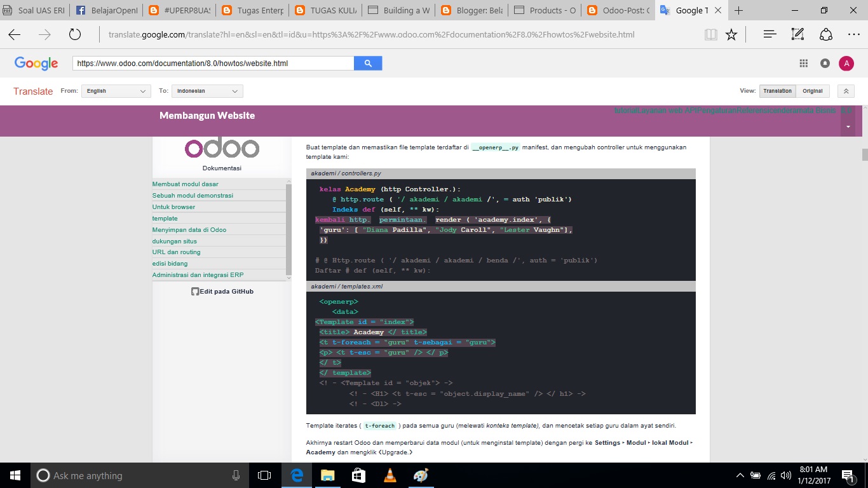Click the Membangun Website heading

207,116
